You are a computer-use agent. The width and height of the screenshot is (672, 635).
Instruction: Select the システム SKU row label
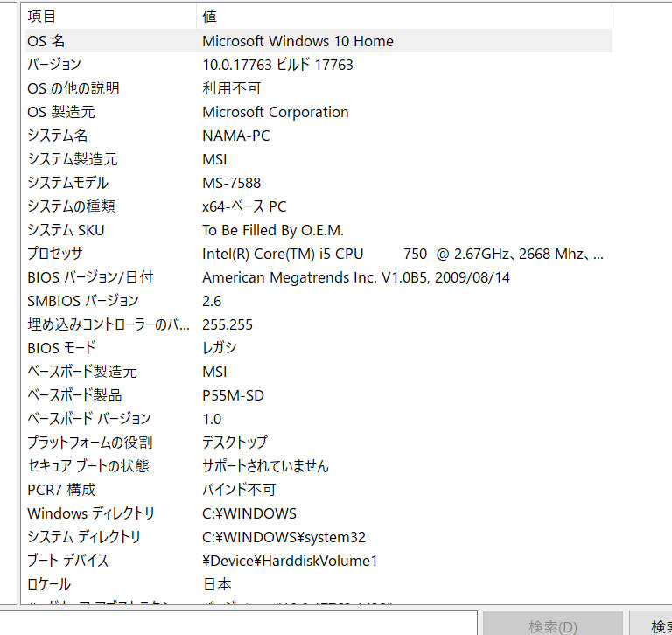tap(66, 230)
